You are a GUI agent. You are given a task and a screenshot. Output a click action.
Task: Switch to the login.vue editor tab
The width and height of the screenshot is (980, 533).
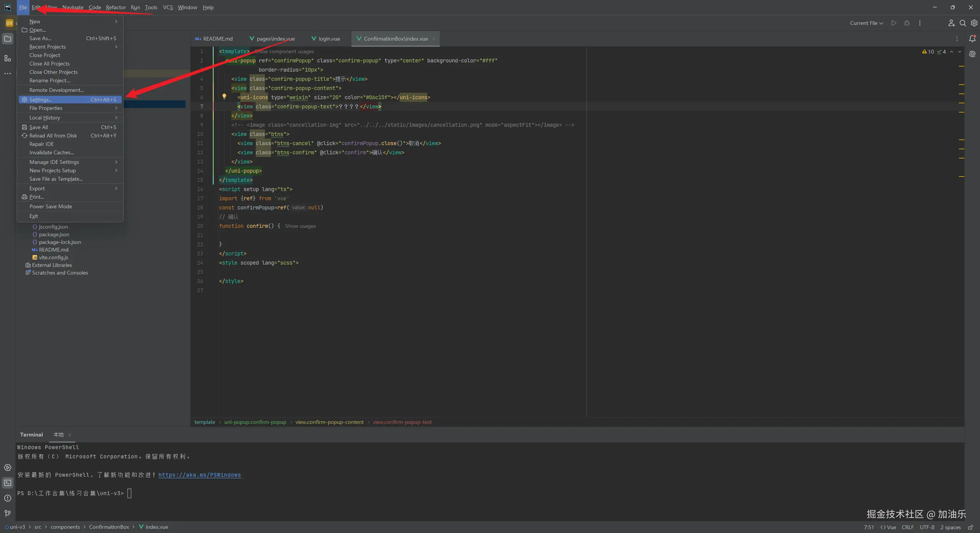click(x=329, y=39)
